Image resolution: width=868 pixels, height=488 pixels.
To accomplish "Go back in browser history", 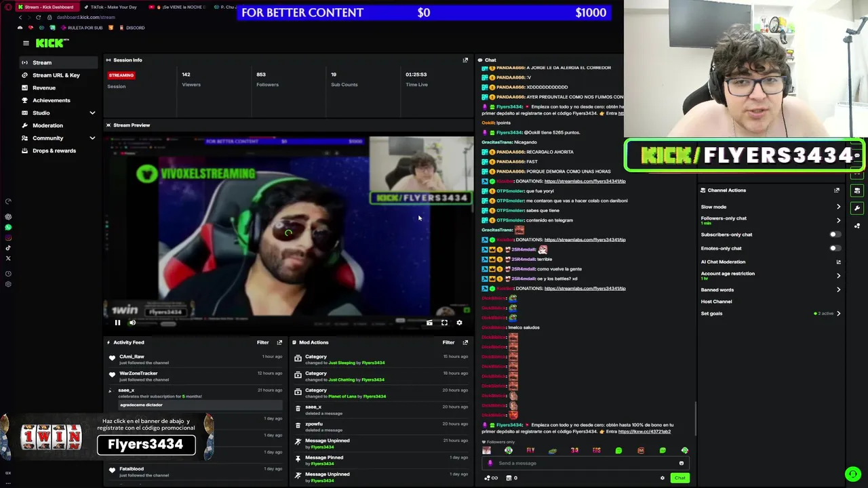I will click(20, 17).
